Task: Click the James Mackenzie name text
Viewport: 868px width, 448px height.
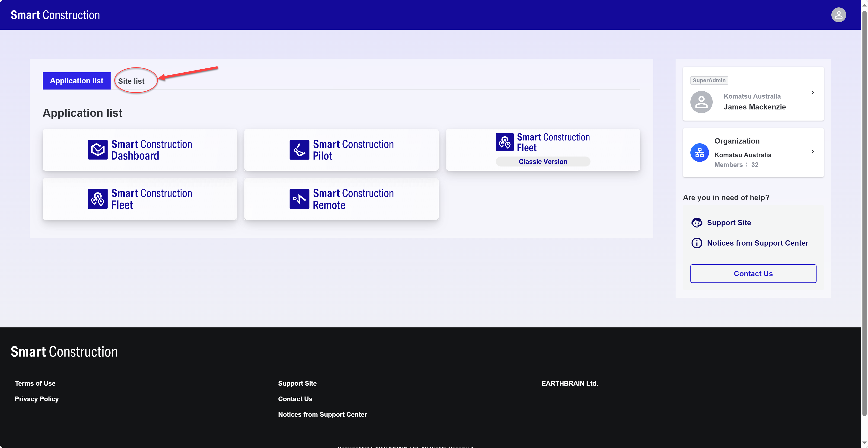Action: [754, 107]
